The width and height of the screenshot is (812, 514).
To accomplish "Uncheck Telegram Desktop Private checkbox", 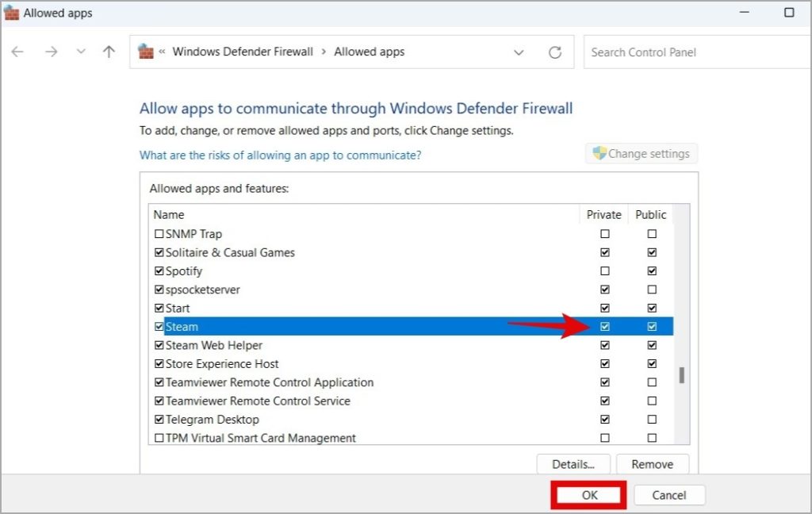I will click(x=605, y=420).
